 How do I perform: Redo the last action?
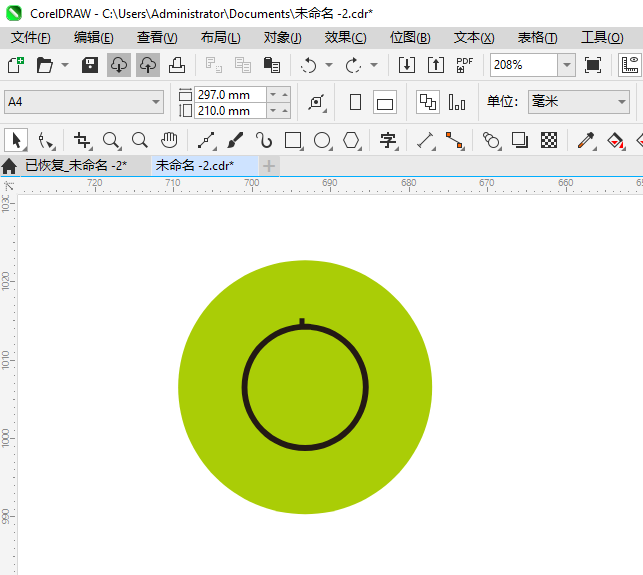(x=353, y=65)
